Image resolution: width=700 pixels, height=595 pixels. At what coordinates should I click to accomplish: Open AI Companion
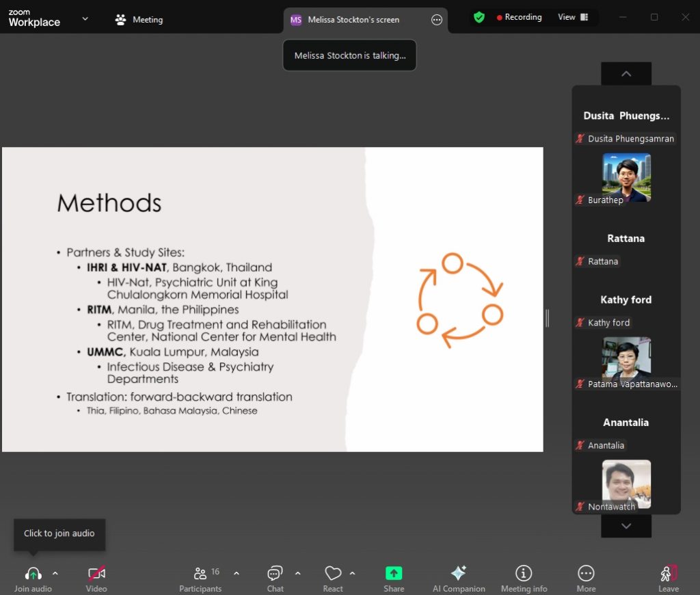click(x=459, y=574)
